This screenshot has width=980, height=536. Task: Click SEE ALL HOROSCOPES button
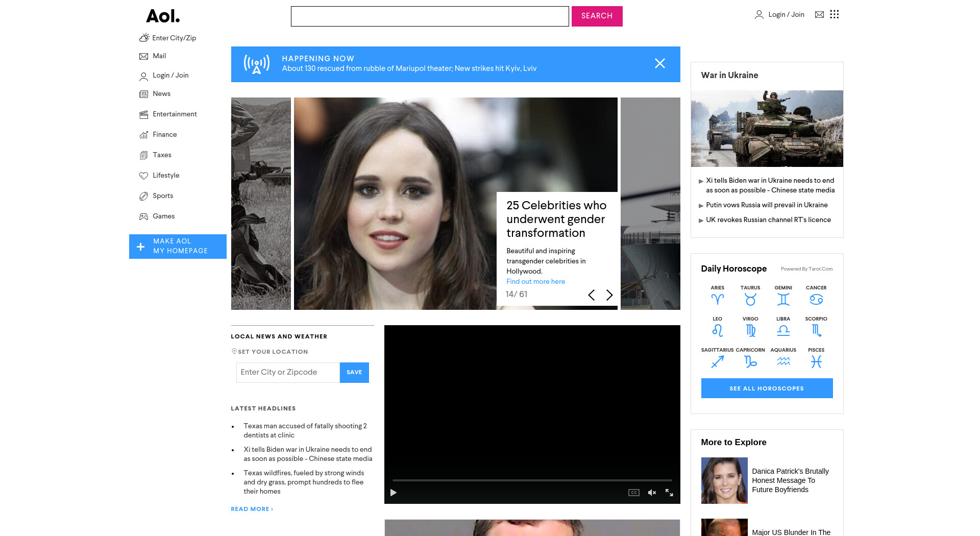coord(767,388)
